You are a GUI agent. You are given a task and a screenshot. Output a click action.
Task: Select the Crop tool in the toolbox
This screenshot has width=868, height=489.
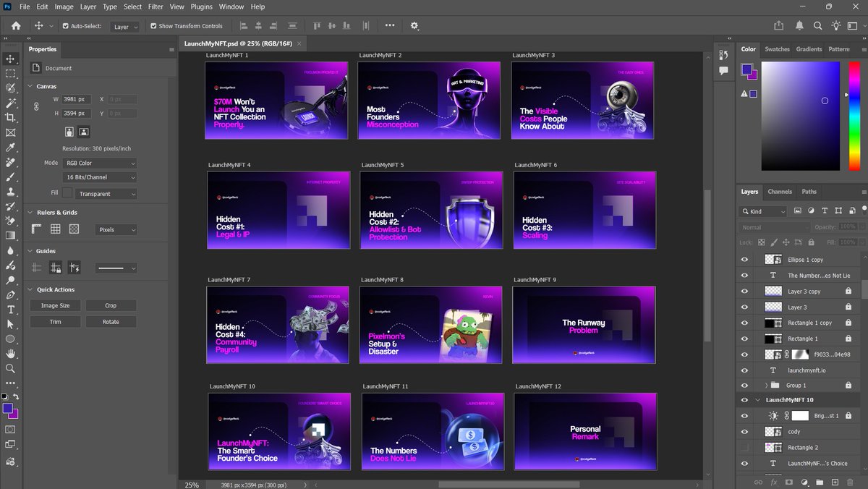coord(10,118)
